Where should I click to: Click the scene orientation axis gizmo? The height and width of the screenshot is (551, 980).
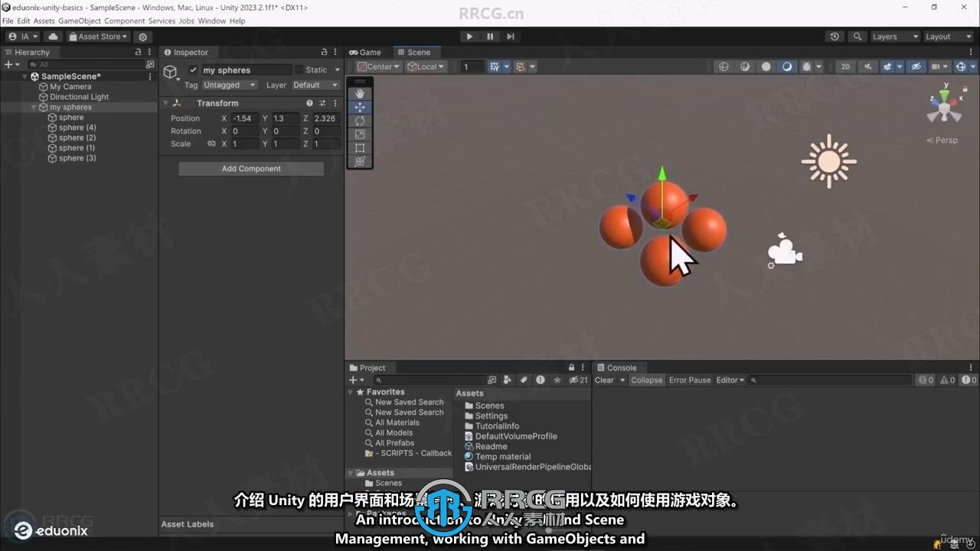coord(945,106)
